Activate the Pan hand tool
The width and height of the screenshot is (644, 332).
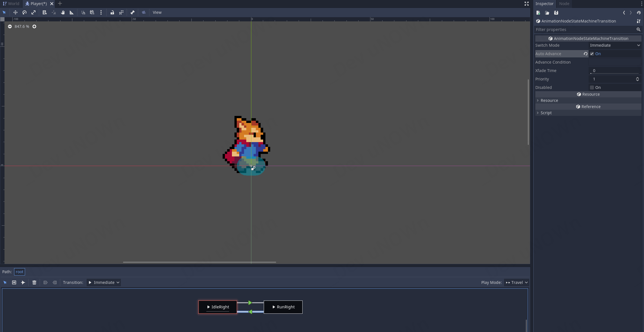[63, 12]
